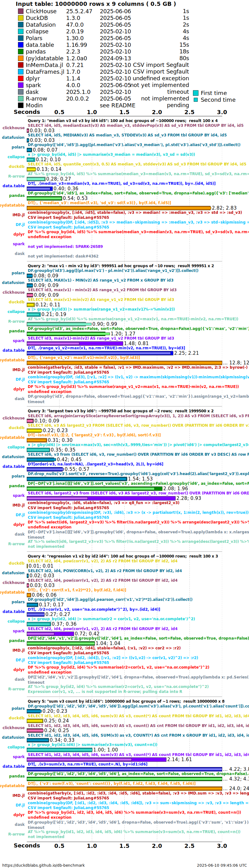The width and height of the screenshot is (249, 868).
Task: Click the R-arrow bar in Query 2
Action: tap(59, 324)
